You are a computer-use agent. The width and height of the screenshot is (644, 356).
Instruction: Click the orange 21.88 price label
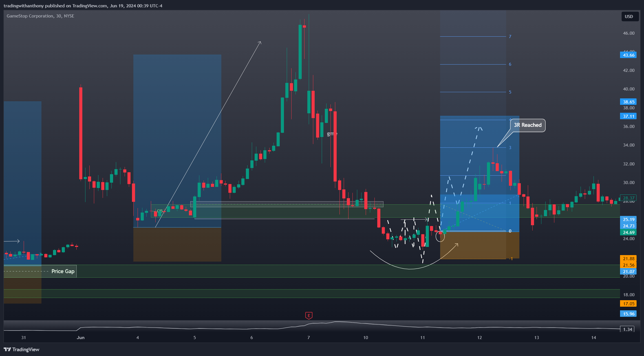point(628,258)
